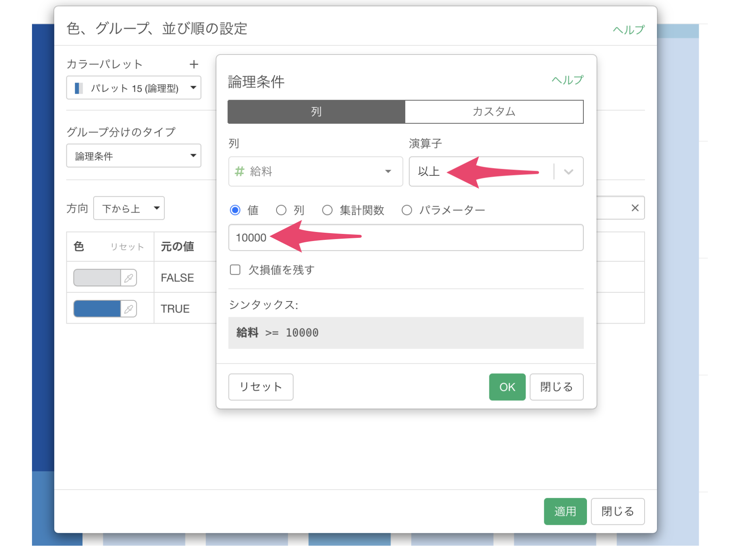Click the plus icon to add color palette

coord(194,64)
